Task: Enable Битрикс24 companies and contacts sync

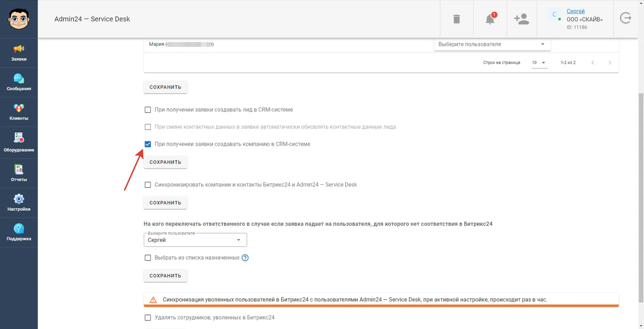Action: [x=148, y=185]
